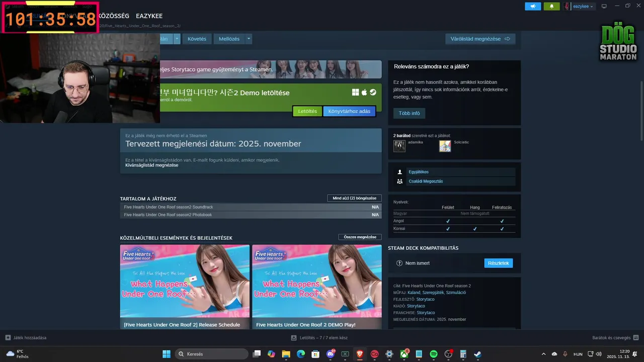Click the Steam Deck unknown status icon
Screen dimensions: 644x362
coord(399,263)
